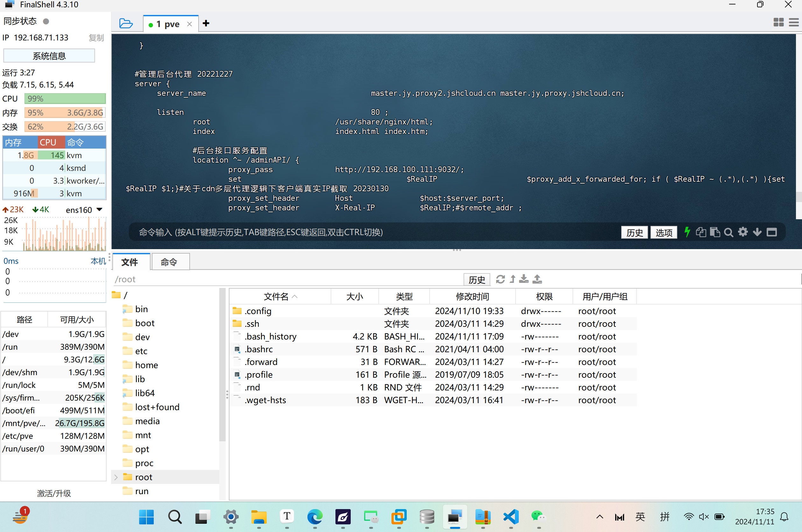This screenshot has width=802, height=532.
Task: Select the .profile file row
Action: pyautogui.click(x=433, y=374)
